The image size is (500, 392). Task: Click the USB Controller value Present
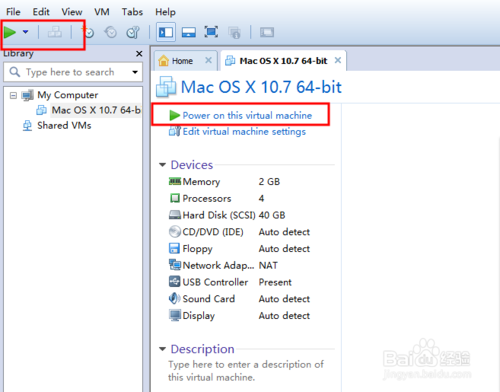(275, 282)
